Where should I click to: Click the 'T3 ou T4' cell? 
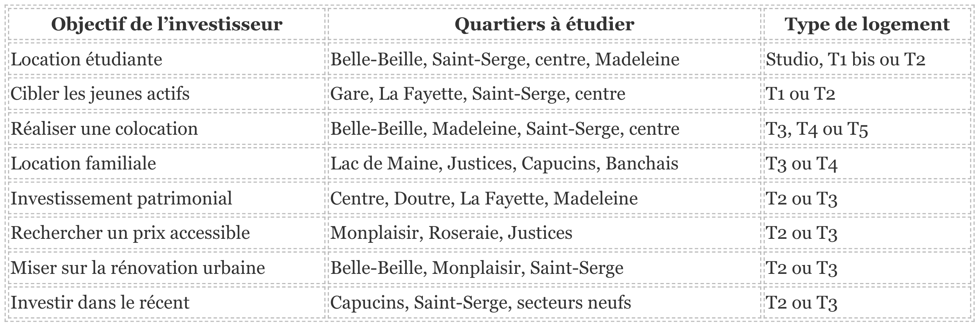[x=867, y=163]
